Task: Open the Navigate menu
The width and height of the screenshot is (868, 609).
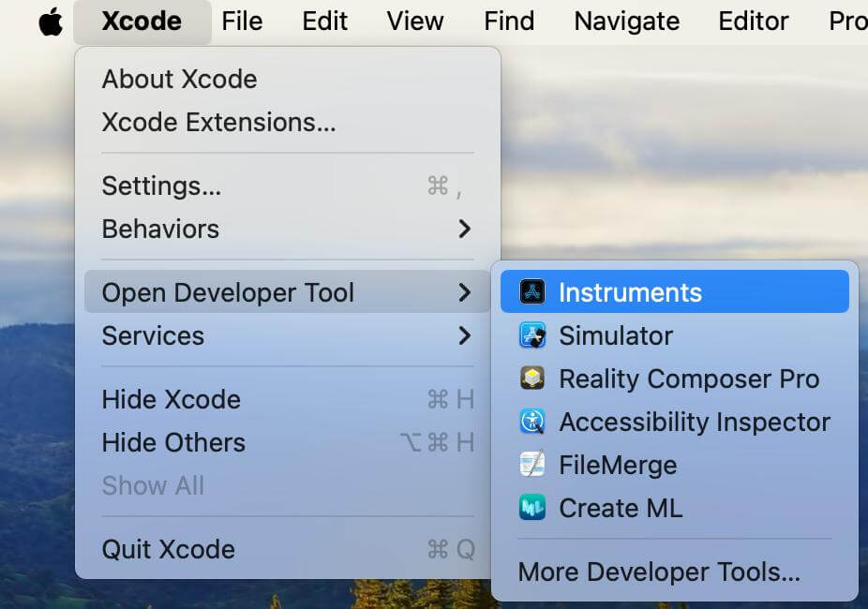Action: [x=627, y=22]
